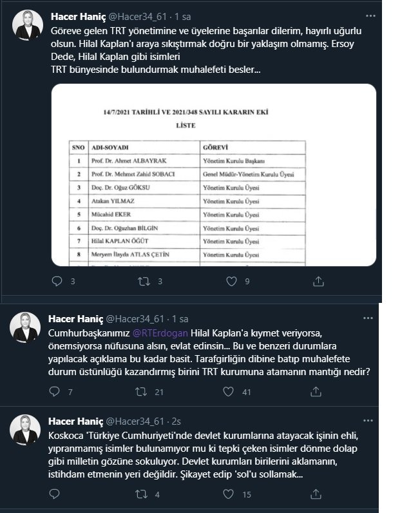Like the first tweet with 9 likes

(x=232, y=282)
